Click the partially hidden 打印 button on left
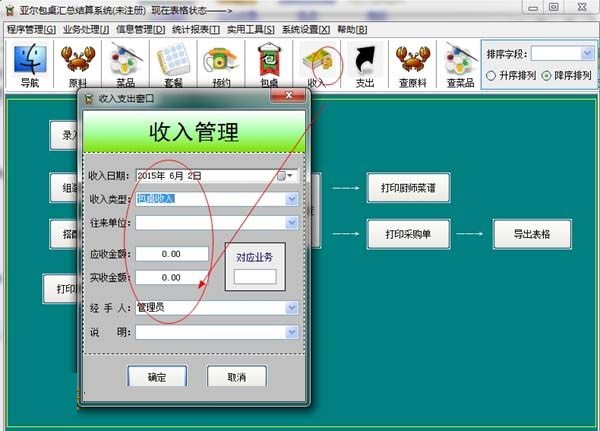 [61, 289]
